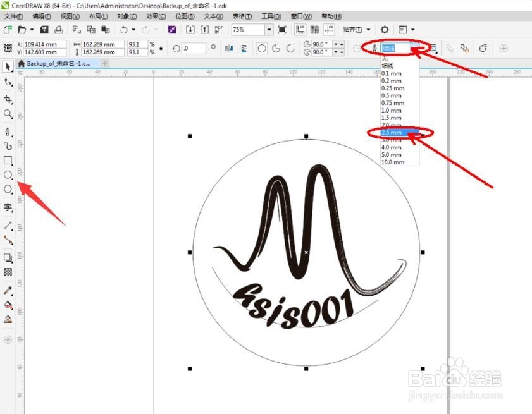Image resolution: width=532 pixels, height=414 pixels.
Task: Paste from clipboard with the Paste icon
Action: [106, 30]
